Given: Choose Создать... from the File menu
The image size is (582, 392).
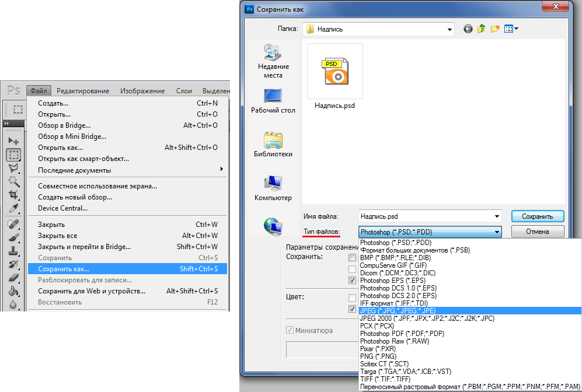Looking at the screenshot, I should (127, 103).
